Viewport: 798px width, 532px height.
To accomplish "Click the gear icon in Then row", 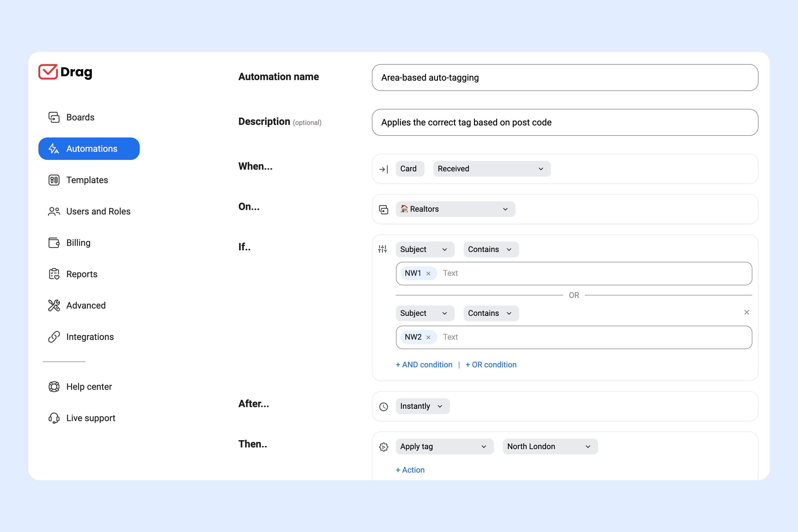I will [x=384, y=447].
